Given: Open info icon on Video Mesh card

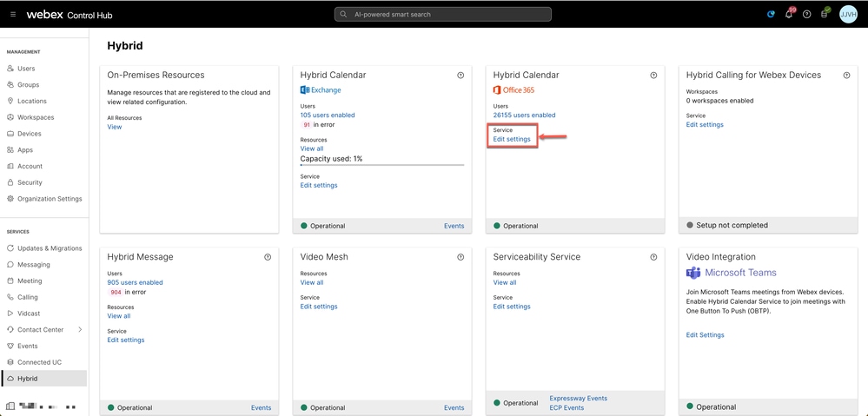Looking at the screenshot, I should 461,257.
